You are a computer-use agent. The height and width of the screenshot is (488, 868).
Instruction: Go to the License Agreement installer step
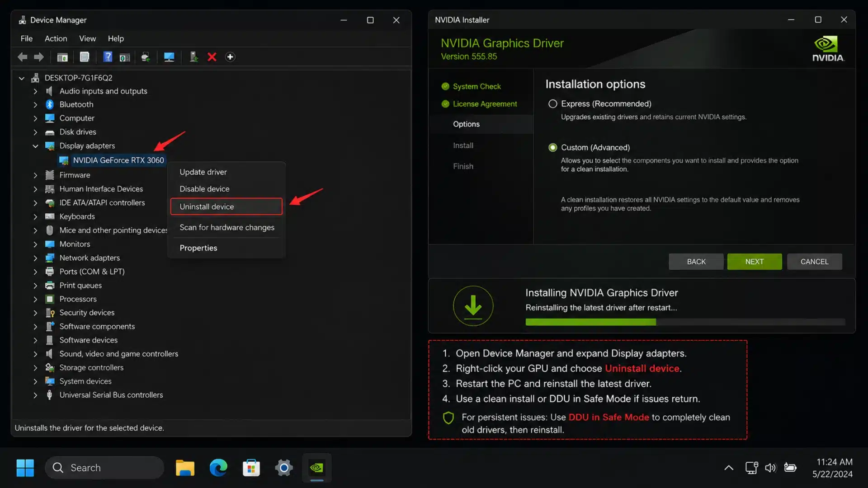click(x=485, y=104)
